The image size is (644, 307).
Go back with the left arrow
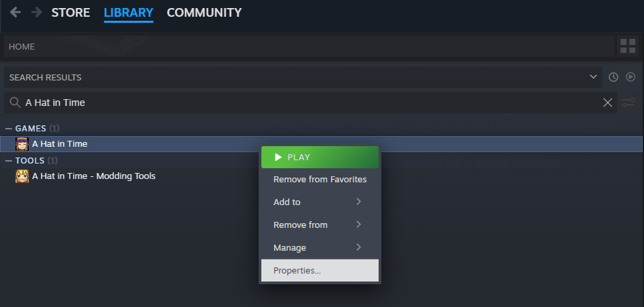[15, 12]
